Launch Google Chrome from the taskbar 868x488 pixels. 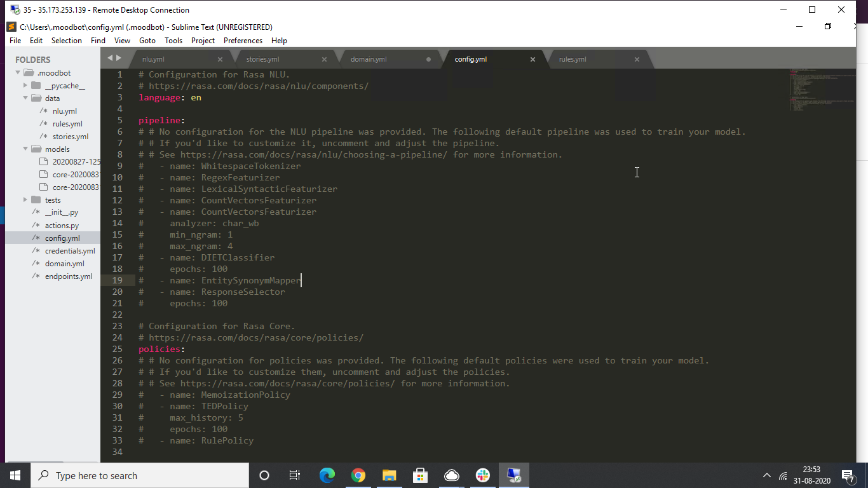click(x=358, y=475)
